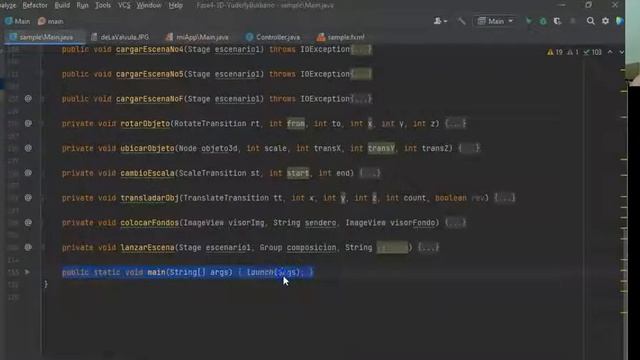Viewport: 640px width, 360px height.
Task: Expand folded body of cargarEscenaNo5
Action: coord(362,74)
